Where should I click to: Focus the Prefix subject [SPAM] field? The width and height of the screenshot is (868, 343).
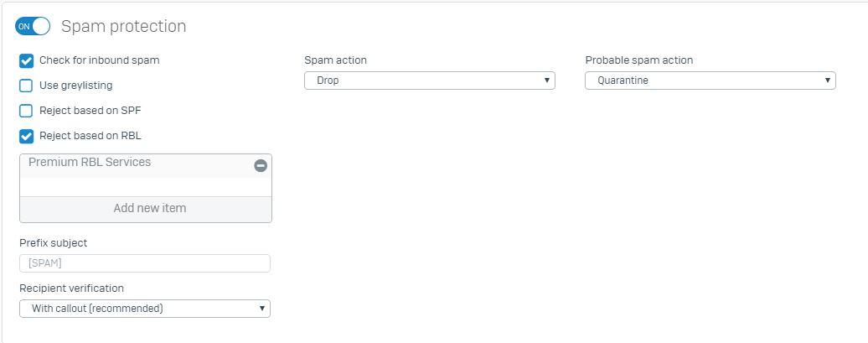144,263
